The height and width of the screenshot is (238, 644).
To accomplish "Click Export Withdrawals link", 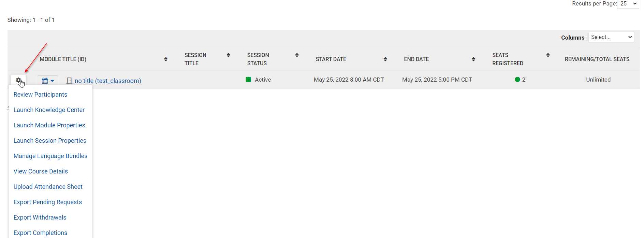I will (40, 218).
